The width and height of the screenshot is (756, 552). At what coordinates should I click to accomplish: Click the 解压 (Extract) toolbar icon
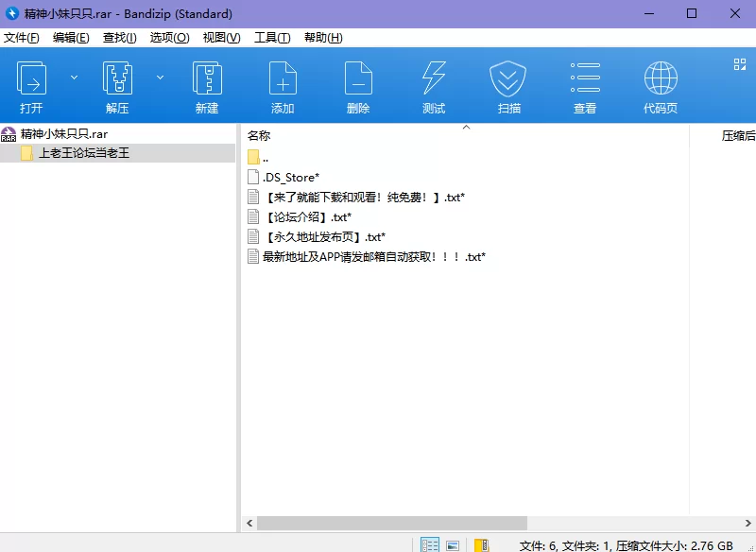coord(117,79)
